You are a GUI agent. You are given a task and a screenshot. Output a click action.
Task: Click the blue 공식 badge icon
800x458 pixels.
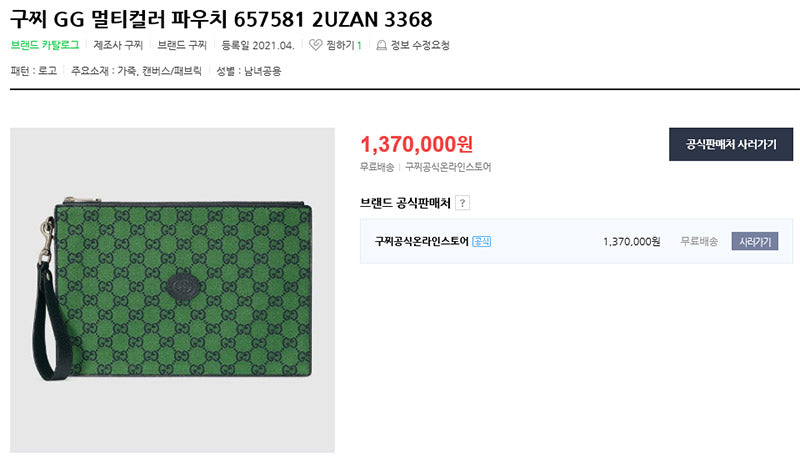coord(481,241)
